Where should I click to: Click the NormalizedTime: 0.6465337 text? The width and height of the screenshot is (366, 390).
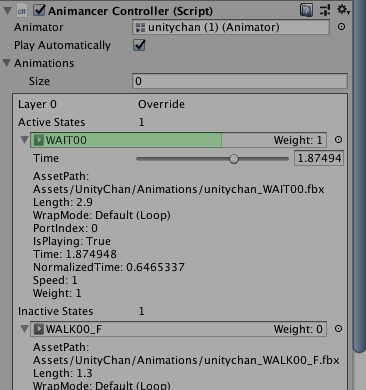pyautogui.click(x=109, y=267)
